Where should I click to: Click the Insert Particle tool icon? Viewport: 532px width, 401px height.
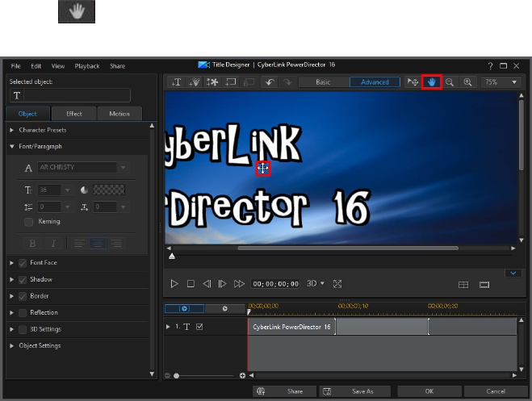[x=195, y=82]
